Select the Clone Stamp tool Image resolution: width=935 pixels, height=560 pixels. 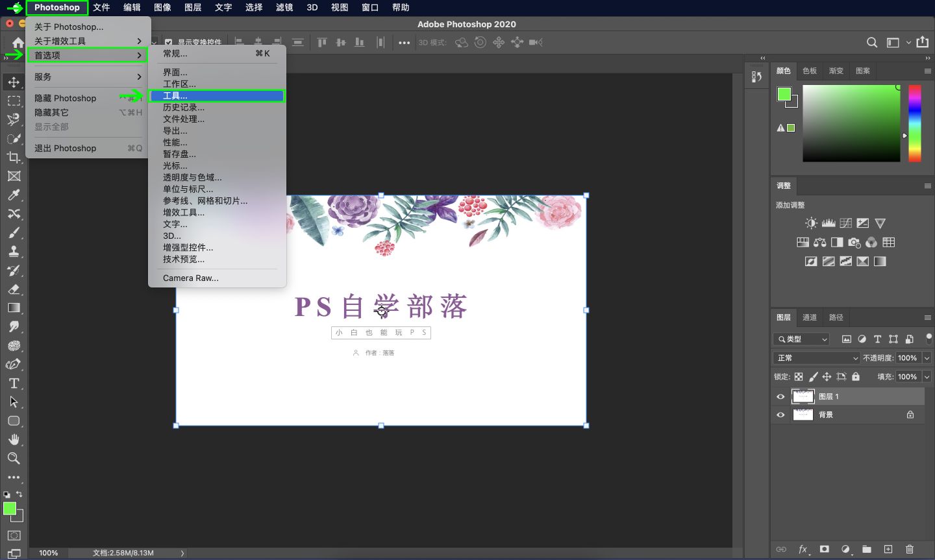pyautogui.click(x=14, y=251)
